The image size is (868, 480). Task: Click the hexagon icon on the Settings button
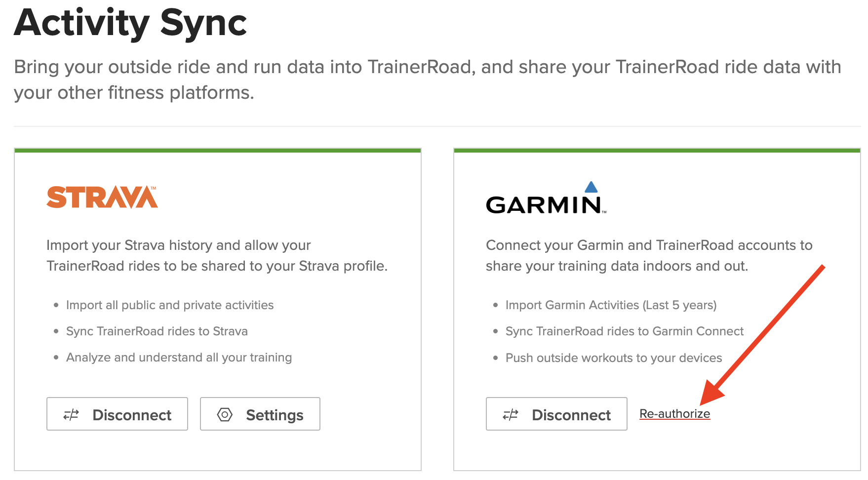coord(225,414)
